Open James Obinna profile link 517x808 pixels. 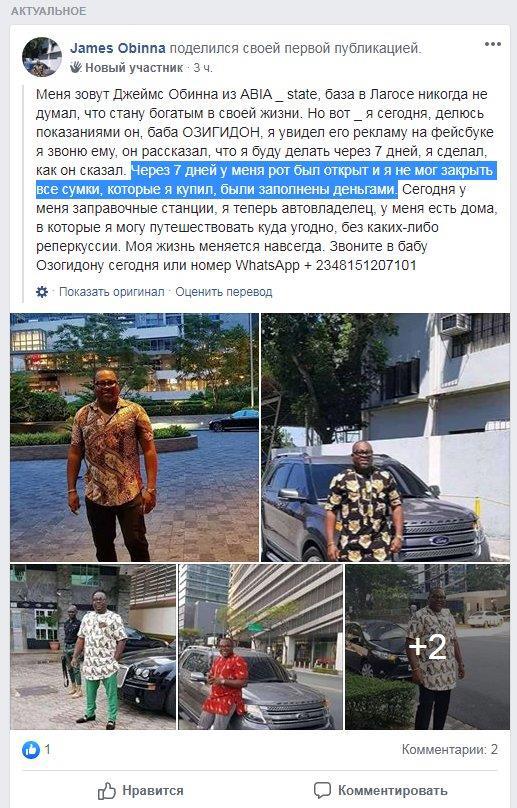click(x=118, y=48)
